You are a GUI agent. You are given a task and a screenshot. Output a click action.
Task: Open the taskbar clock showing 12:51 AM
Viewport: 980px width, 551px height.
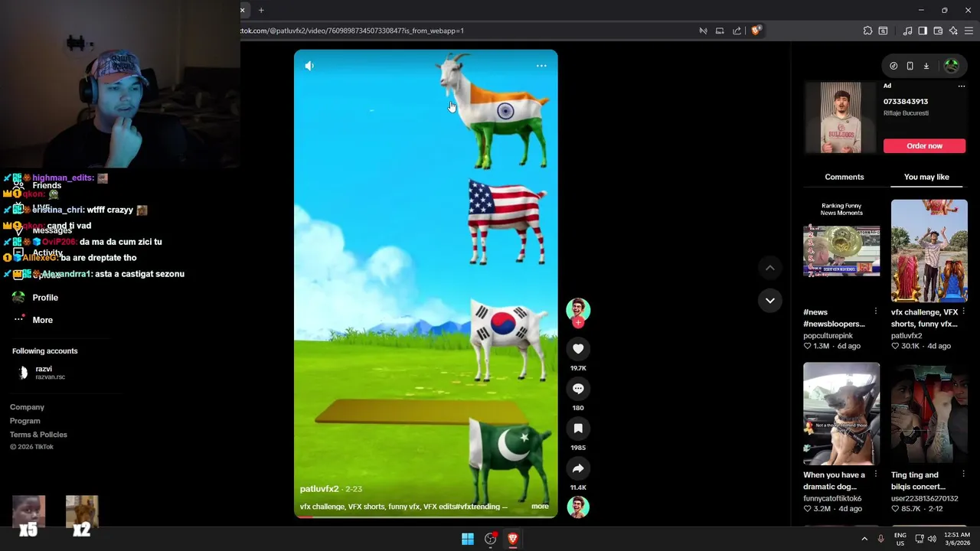pos(957,539)
